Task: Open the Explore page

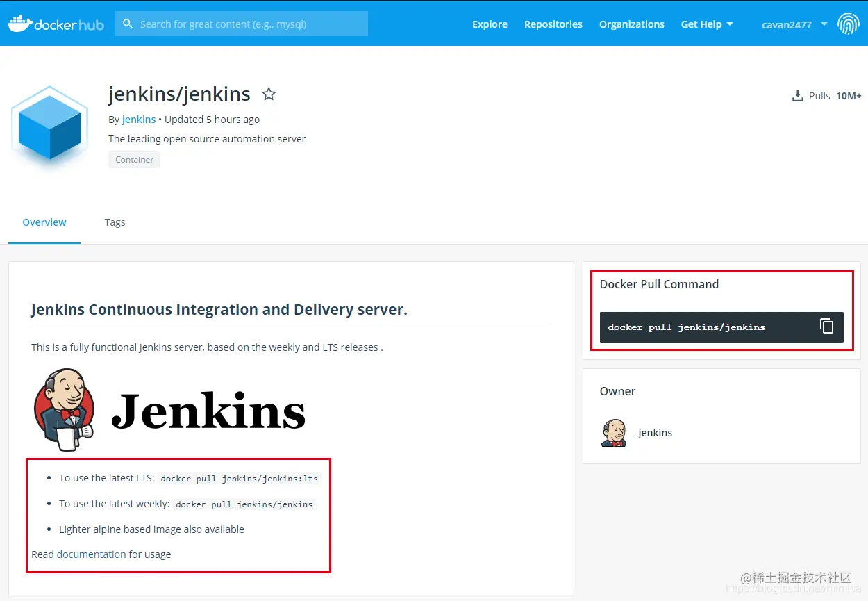Action: 490,24
